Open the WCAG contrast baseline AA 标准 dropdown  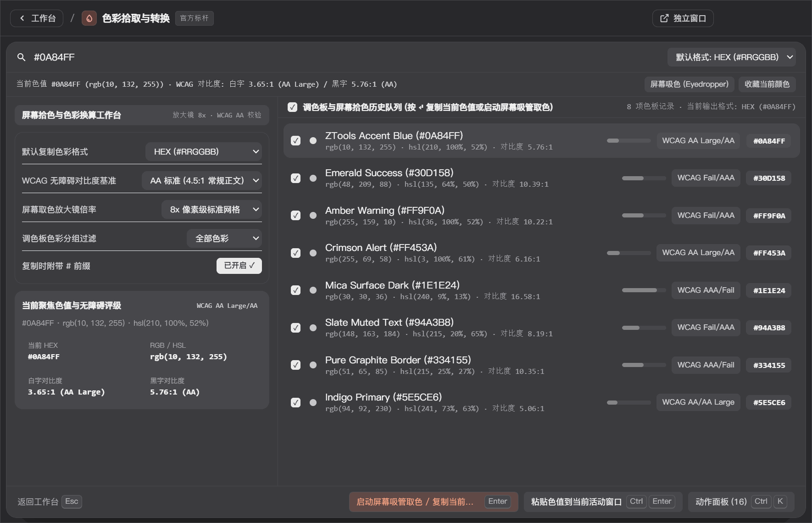(x=202, y=181)
